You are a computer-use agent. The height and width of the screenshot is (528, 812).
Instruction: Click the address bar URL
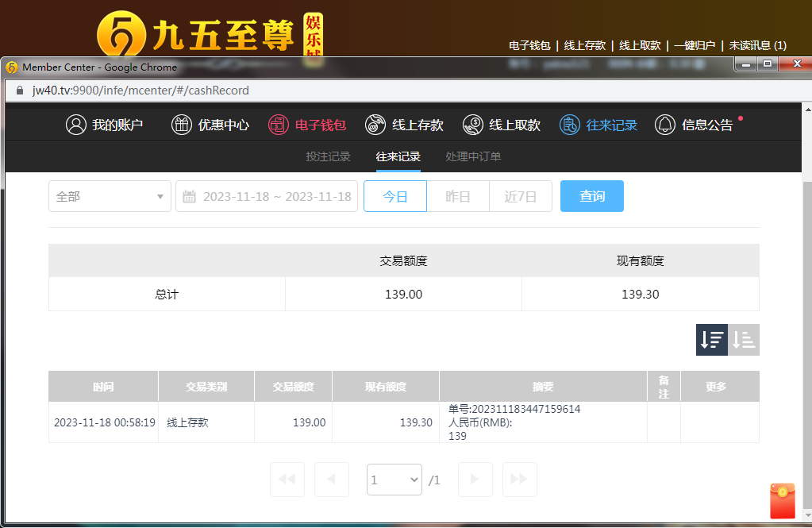coord(140,91)
